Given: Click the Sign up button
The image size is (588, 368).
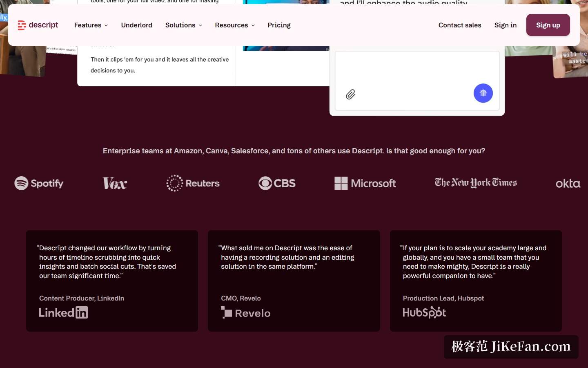Looking at the screenshot, I should pyautogui.click(x=548, y=25).
